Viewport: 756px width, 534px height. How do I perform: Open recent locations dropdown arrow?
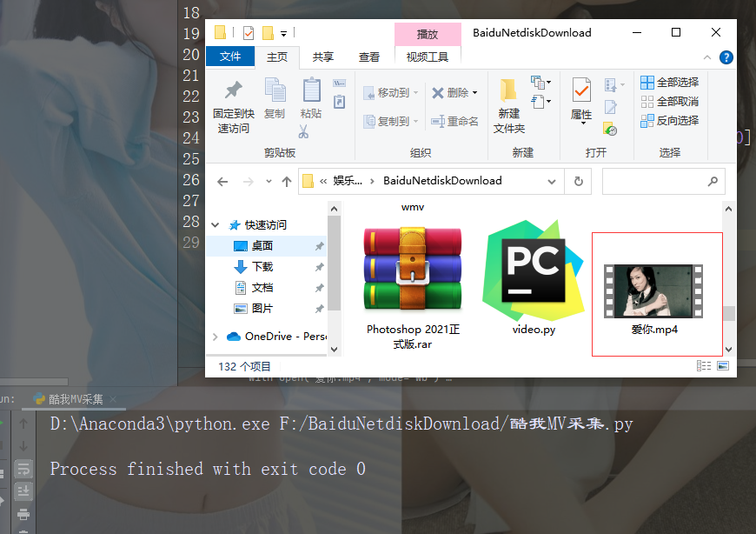pyautogui.click(x=269, y=182)
